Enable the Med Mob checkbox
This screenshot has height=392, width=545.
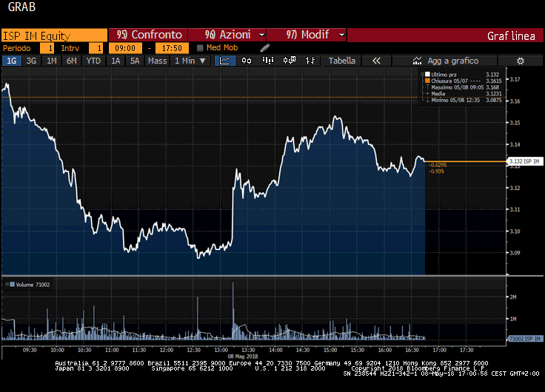pos(200,47)
